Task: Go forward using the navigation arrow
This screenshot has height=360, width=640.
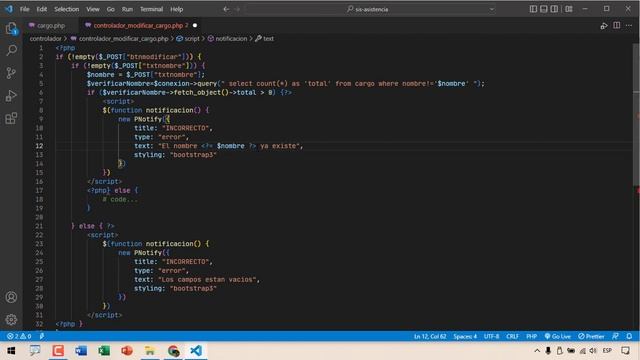Action: tap(238, 9)
